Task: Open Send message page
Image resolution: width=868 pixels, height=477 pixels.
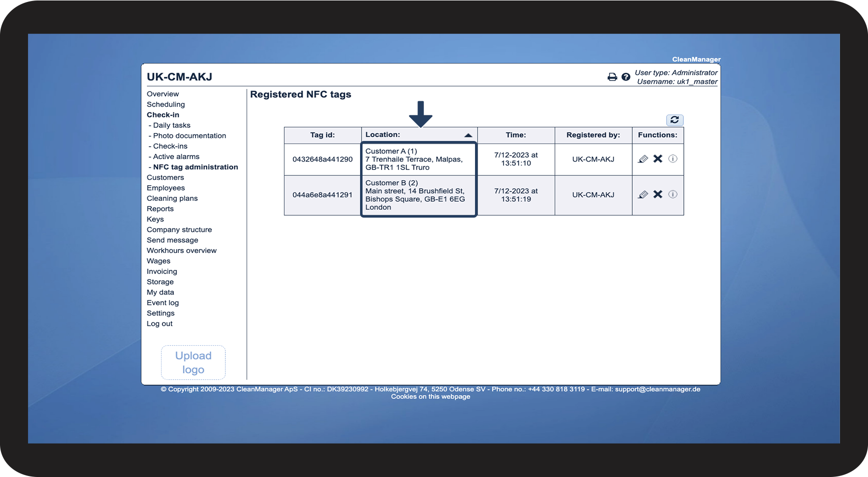Action: [x=172, y=240]
